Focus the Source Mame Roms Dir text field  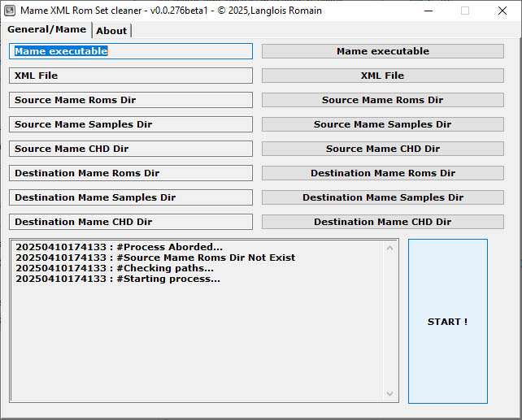click(131, 100)
